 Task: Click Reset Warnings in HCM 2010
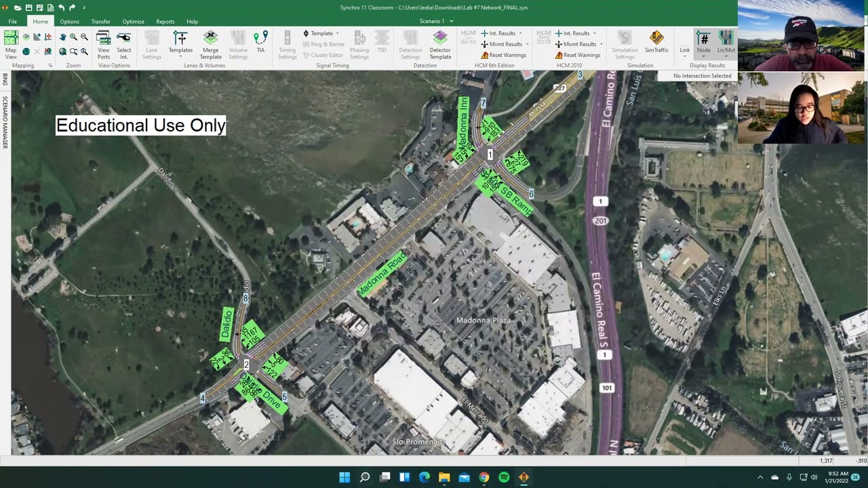point(578,55)
